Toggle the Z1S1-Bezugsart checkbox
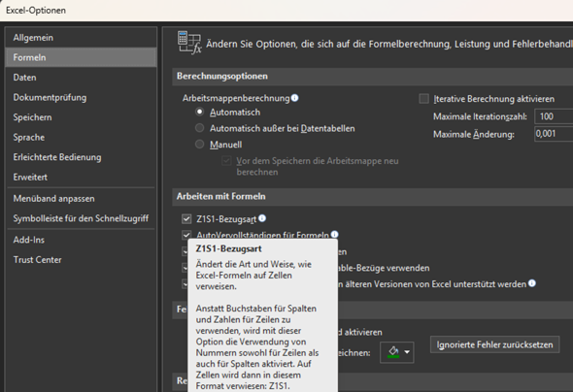Viewport: 573px width, 392px height. (x=186, y=219)
